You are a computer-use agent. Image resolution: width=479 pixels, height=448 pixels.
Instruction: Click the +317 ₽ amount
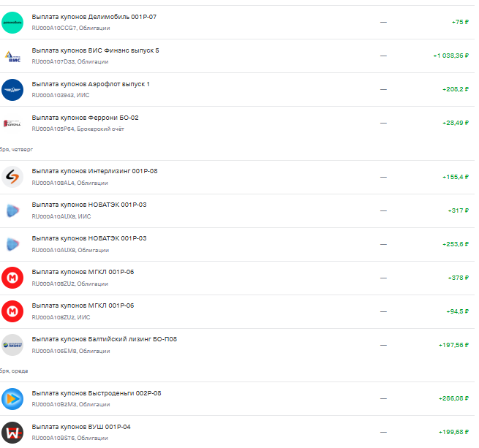point(459,210)
